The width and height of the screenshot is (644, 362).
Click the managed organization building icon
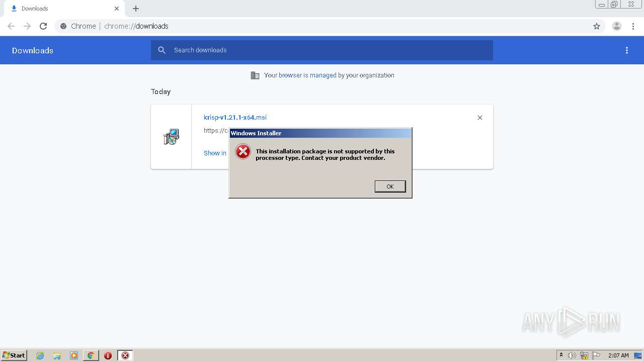tap(255, 75)
